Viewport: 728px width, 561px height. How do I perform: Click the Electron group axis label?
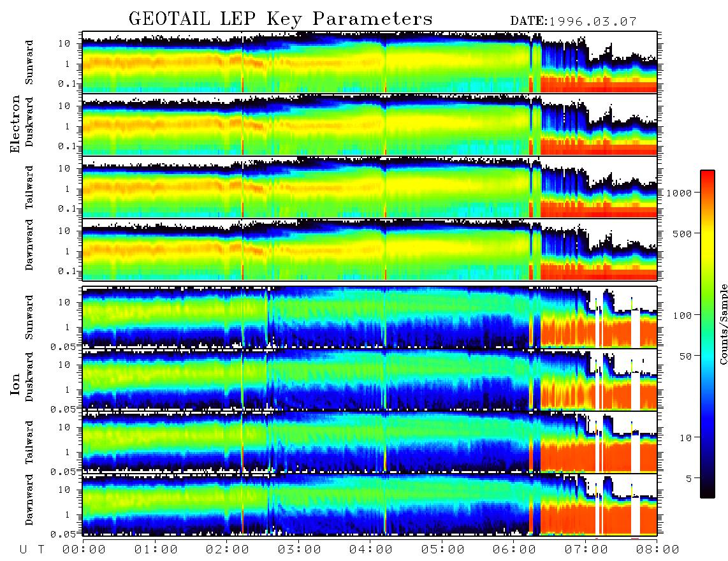[x=15, y=124]
